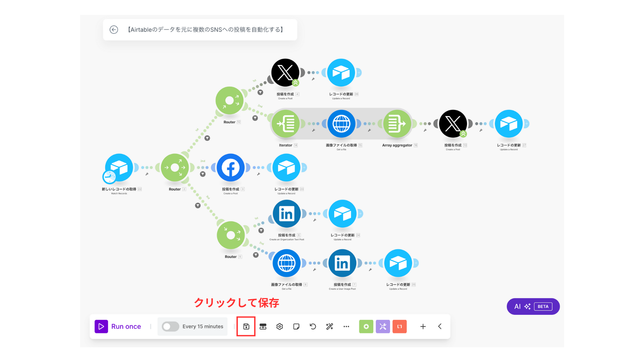Open filter on route to Router 12
The width and height of the screenshot is (644, 362).
207,138
